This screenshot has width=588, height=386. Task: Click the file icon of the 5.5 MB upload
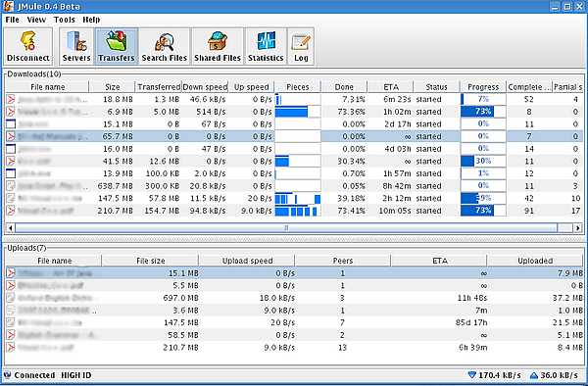coord(11,285)
